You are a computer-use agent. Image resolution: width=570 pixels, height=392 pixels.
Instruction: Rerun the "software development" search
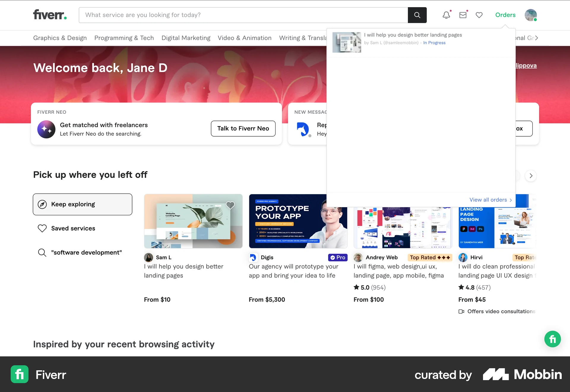tap(86, 252)
